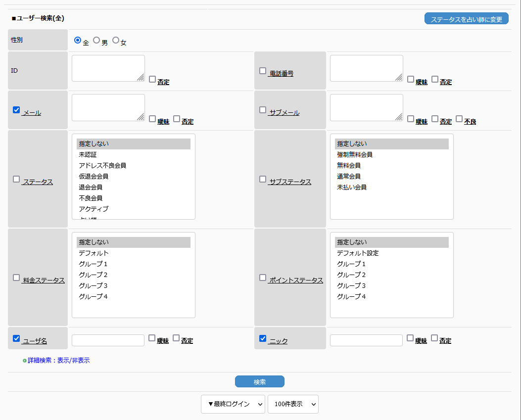Toggle 詳細検索：表示/非表示 link
The width and height of the screenshot is (521, 420).
click(58, 361)
